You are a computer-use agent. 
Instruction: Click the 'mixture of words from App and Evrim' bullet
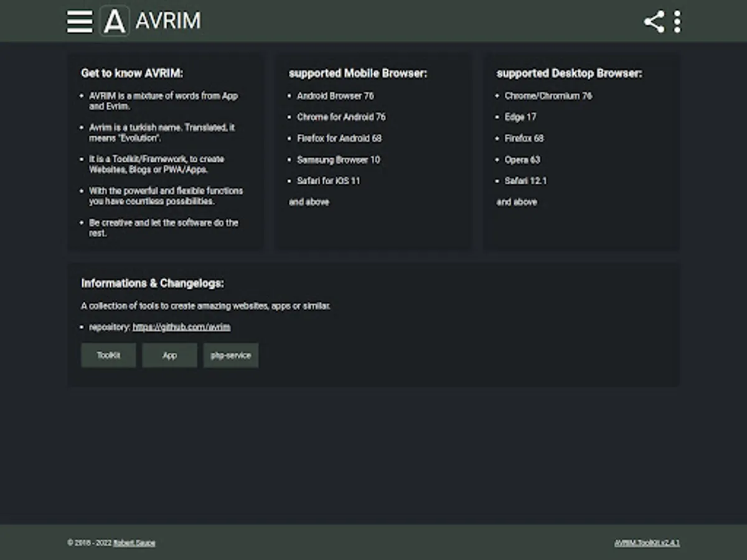(164, 101)
